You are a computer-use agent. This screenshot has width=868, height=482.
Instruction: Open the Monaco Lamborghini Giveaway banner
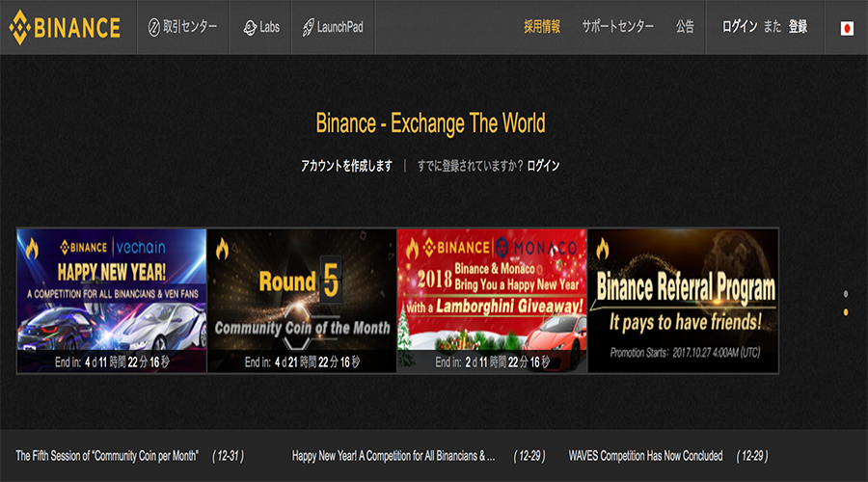tap(492, 301)
